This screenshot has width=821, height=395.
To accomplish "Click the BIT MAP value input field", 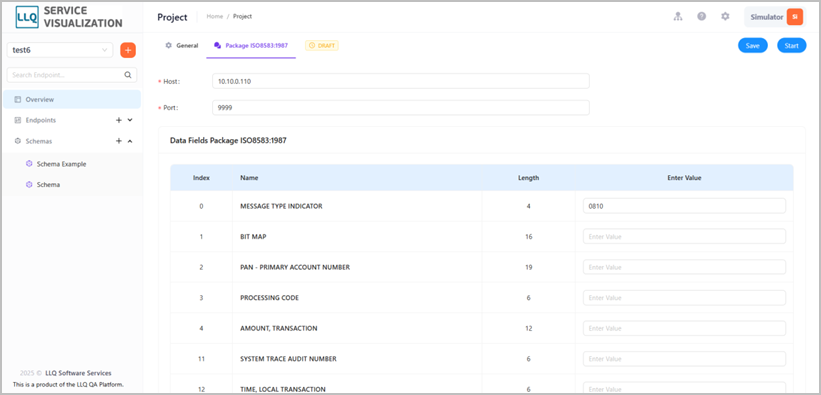I will click(684, 237).
